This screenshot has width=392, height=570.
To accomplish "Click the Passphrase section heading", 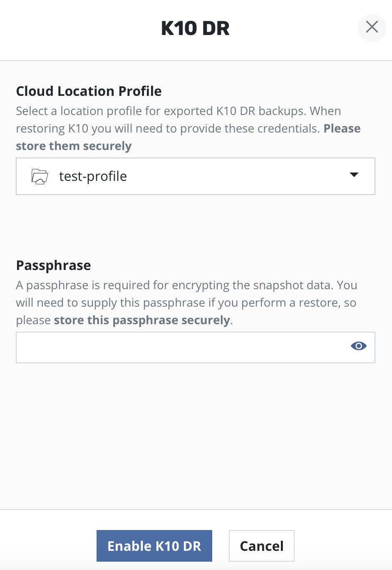I will pos(53,265).
